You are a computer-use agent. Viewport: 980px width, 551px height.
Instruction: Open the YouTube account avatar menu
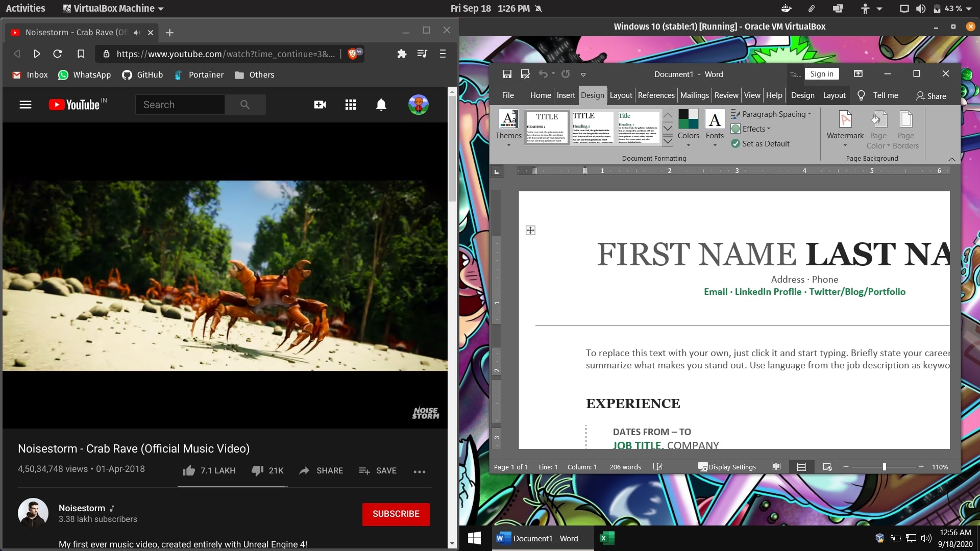point(419,105)
